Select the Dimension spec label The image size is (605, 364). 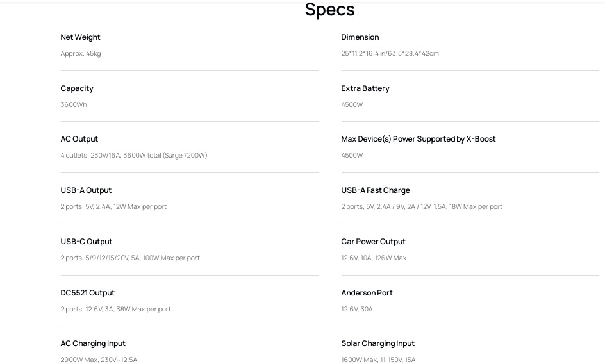pyautogui.click(x=360, y=37)
